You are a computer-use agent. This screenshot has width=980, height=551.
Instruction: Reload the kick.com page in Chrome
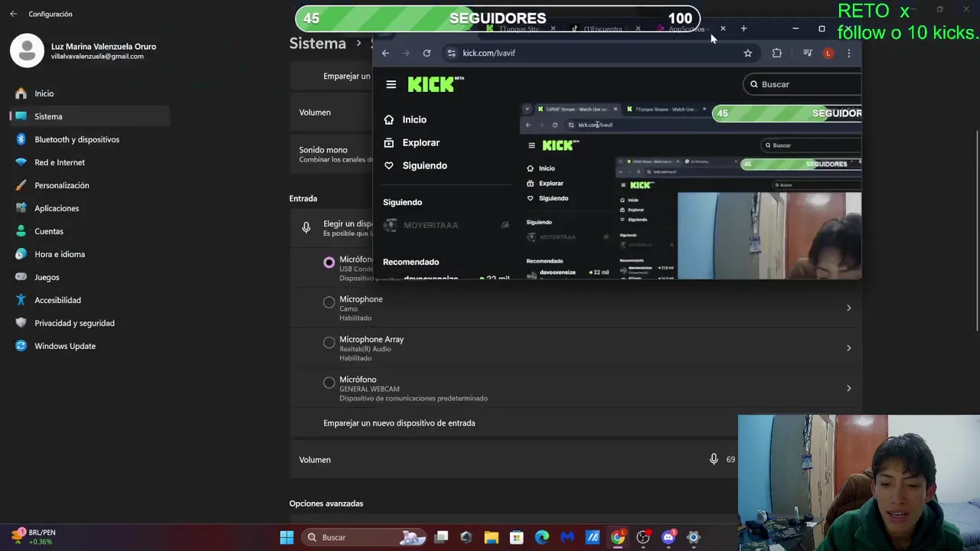tap(426, 53)
